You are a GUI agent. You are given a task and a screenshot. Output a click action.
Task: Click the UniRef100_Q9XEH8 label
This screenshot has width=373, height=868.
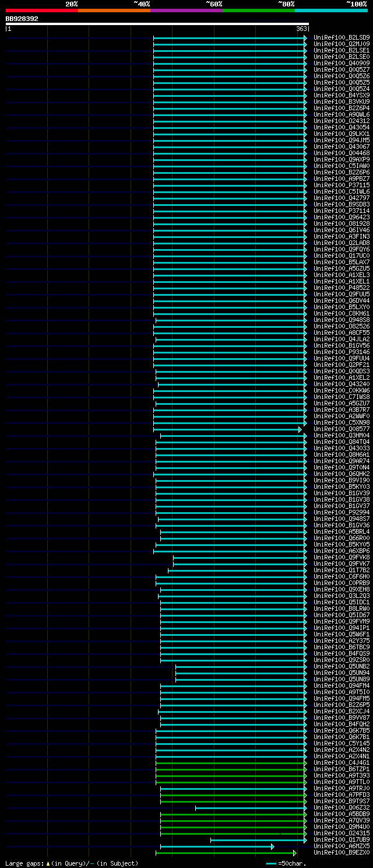[x=342, y=589]
